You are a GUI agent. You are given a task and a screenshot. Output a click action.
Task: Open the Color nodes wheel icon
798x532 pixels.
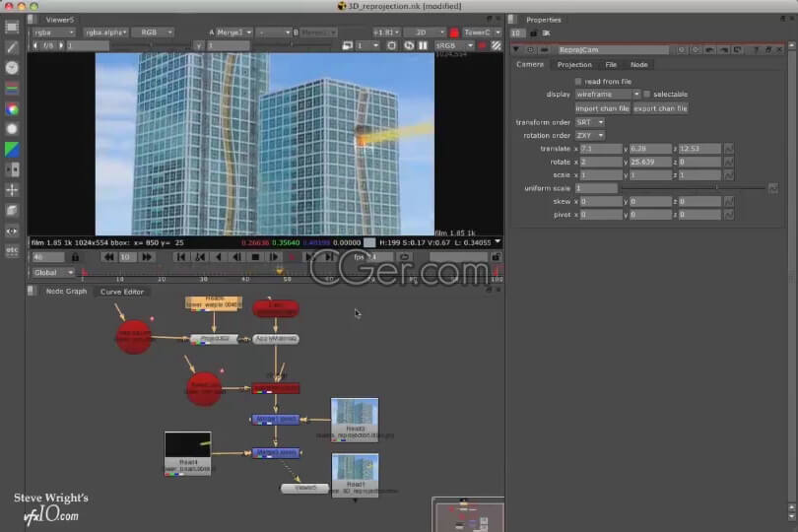(x=12, y=109)
